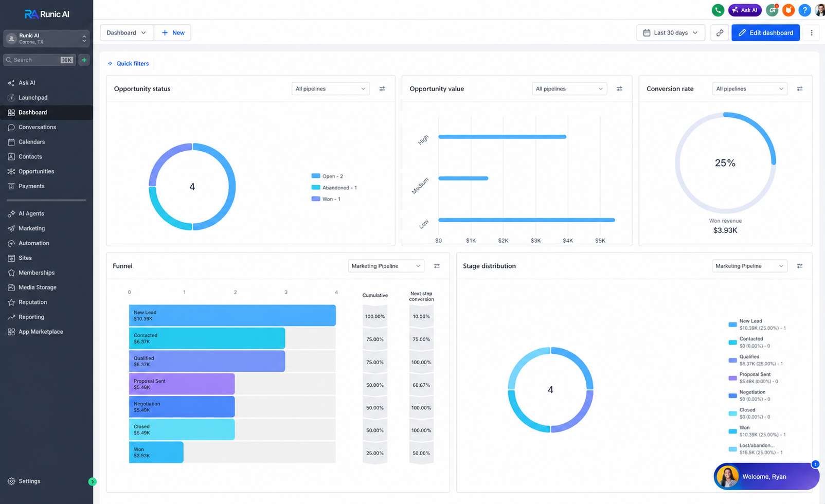This screenshot has height=504, width=825.
Task: Select Dashboard item in sidebar
Action: click(x=46, y=112)
